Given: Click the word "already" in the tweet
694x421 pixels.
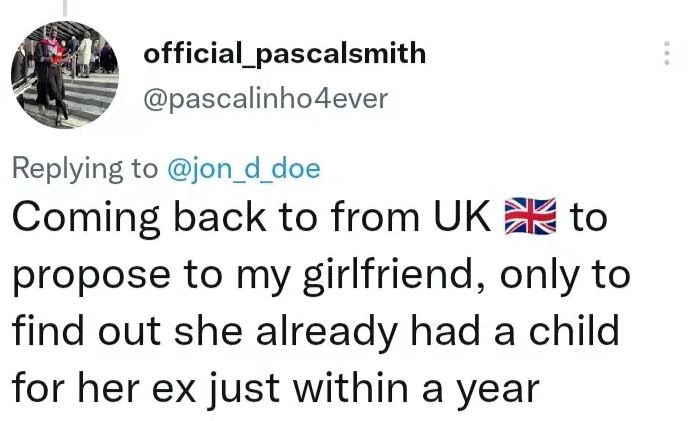Looking at the screenshot, I should click(x=340, y=331).
